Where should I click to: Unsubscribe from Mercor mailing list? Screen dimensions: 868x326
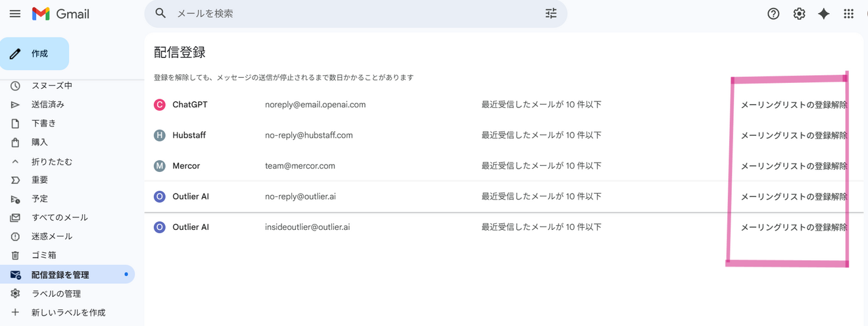coord(794,166)
